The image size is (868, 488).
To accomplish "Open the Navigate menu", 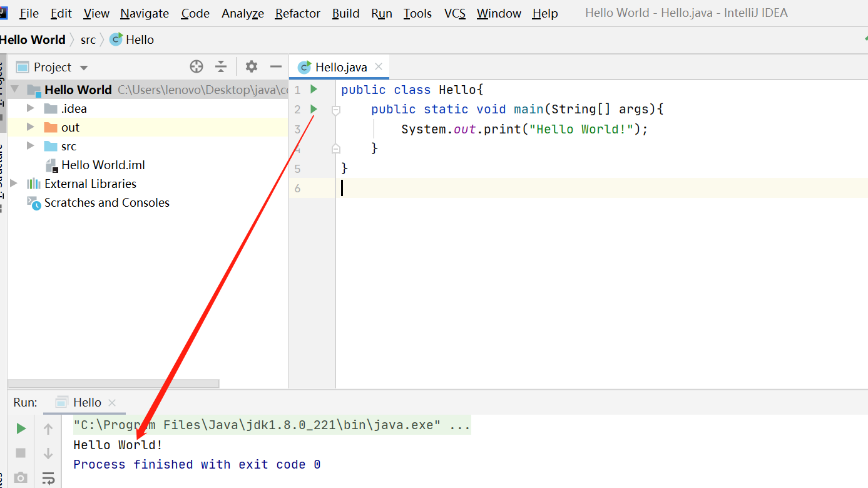I will 145,13.
